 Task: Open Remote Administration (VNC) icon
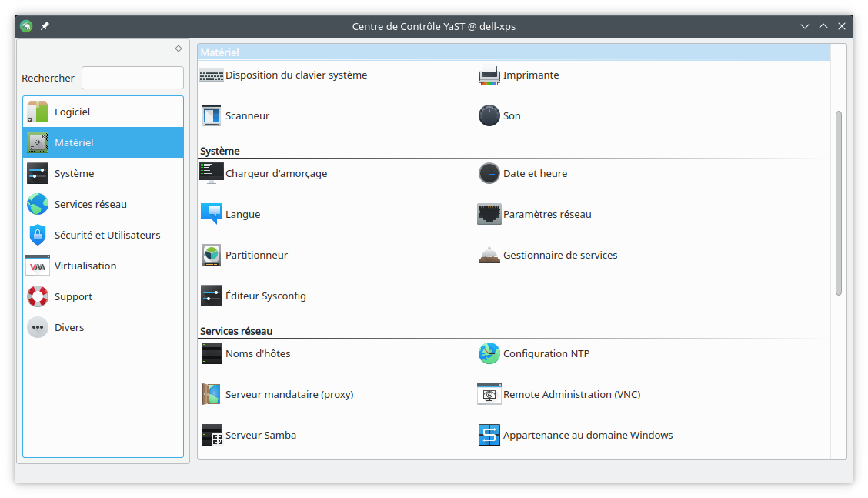(489, 394)
